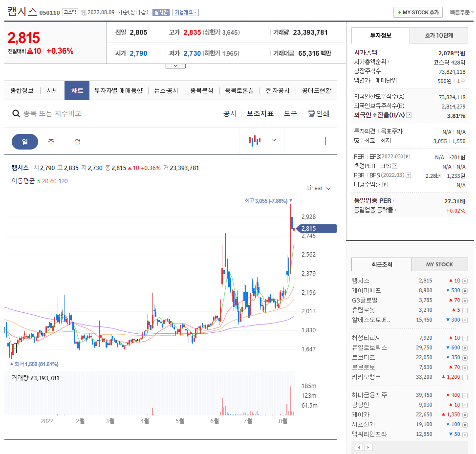476x454 pixels.
Task: Remove 카카오뱅크 from recent list
Action: pos(465,377)
